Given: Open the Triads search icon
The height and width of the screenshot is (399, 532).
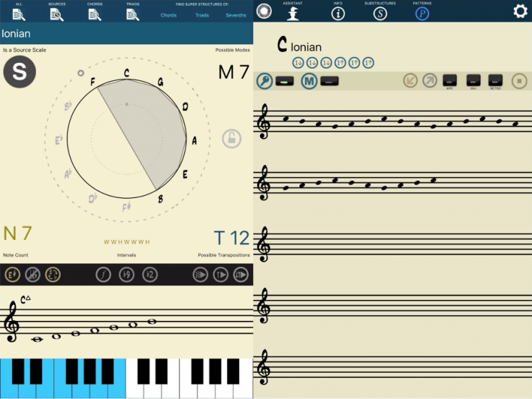Looking at the screenshot, I should coord(133,13).
